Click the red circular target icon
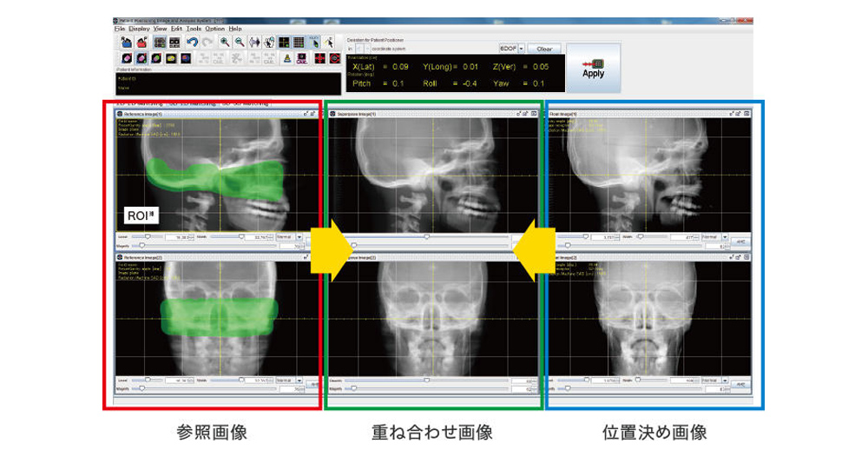Image resolution: width=868 pixels, height=457 pixels. 334,58
